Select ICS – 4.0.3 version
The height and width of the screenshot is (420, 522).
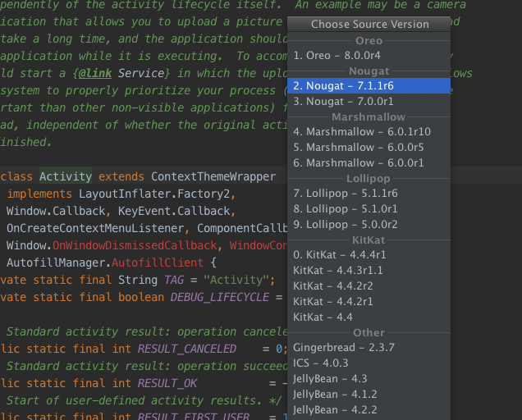coord(369,363)
